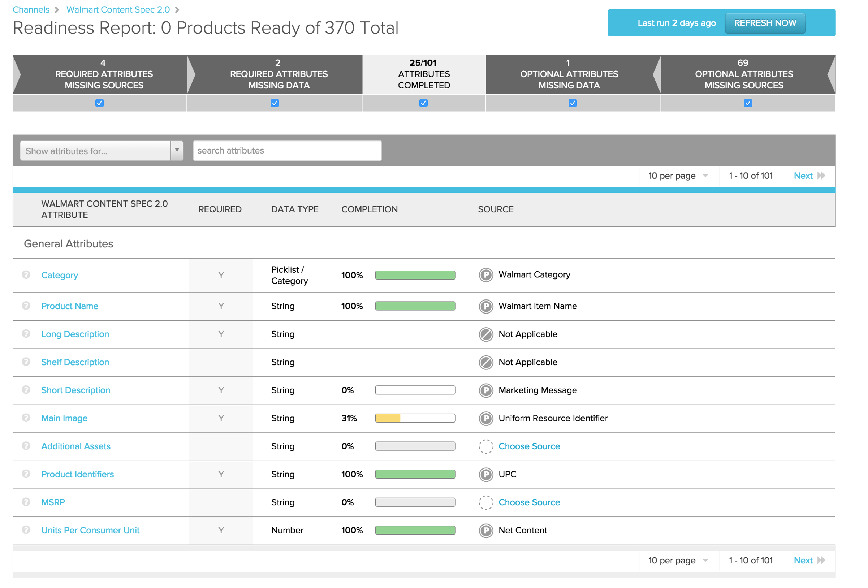Click the Not Applicable icon for Shelf Description
This screenshot has width=868, height=588.
point(485,362)
